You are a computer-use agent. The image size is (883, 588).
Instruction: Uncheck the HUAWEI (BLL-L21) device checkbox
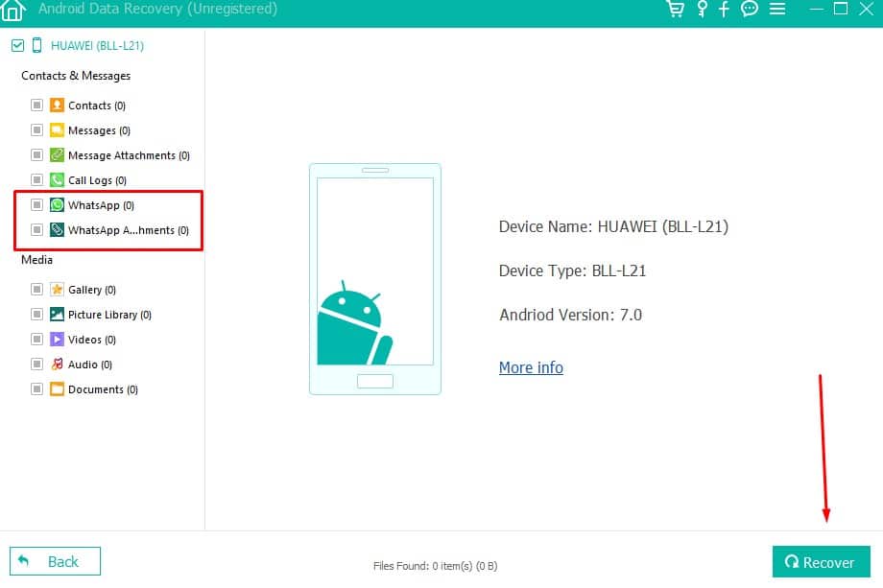[16, 45]
